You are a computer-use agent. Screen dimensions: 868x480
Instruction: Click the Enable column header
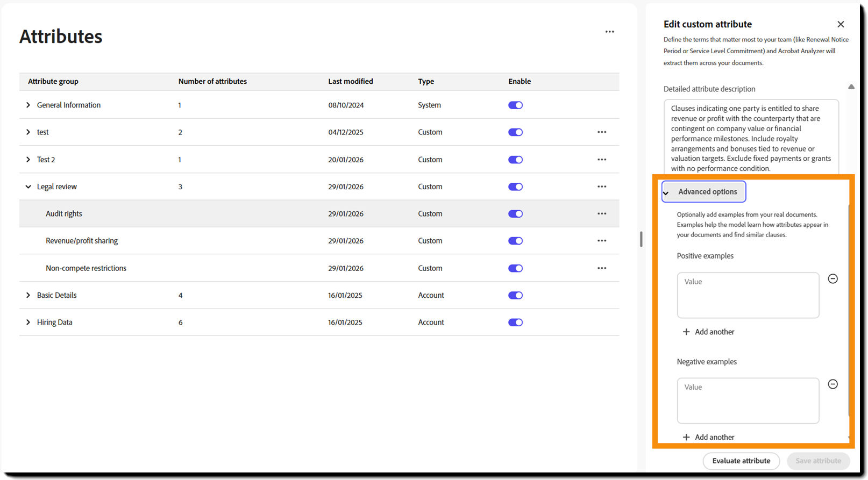[520, 82]
